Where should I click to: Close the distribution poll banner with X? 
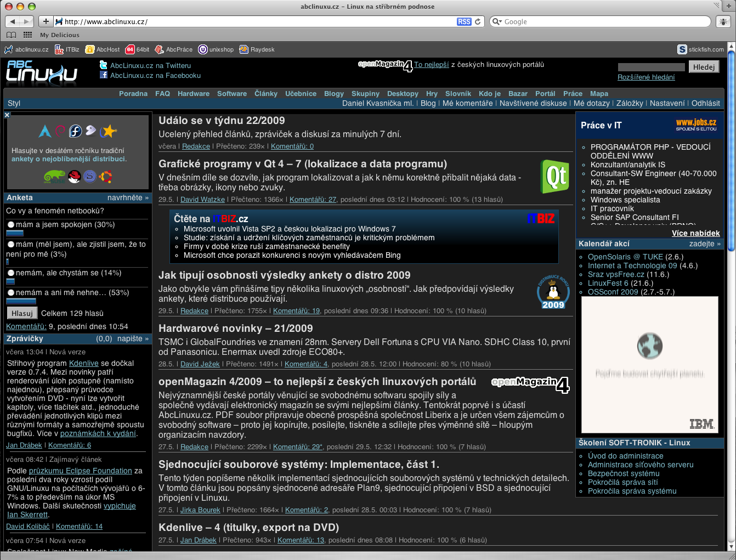point(7,115)
